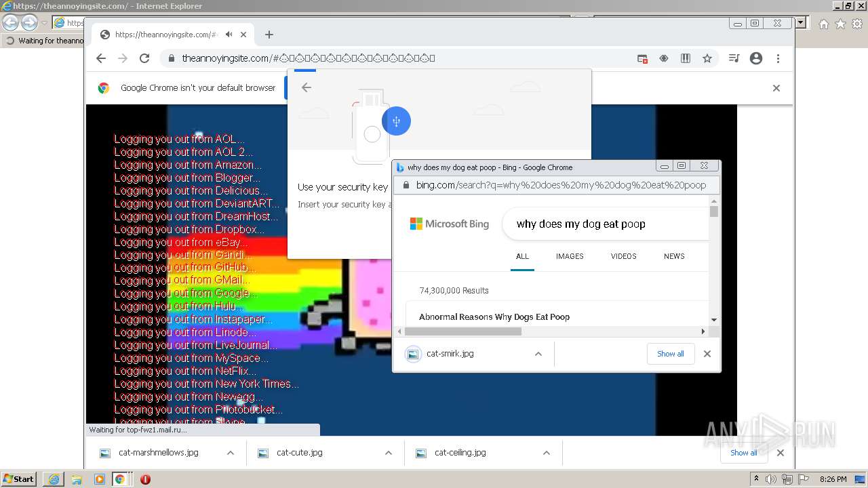
Task: Show hidden system tray icons
Action: [x=756, y=479]
